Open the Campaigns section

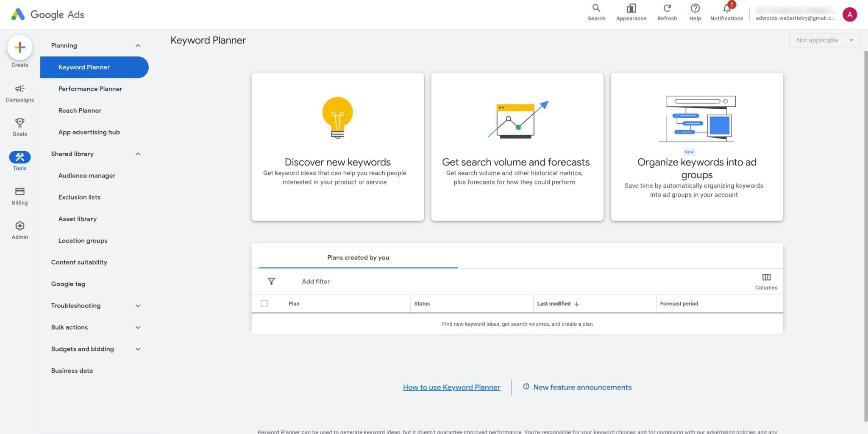[x=19, y=93]
